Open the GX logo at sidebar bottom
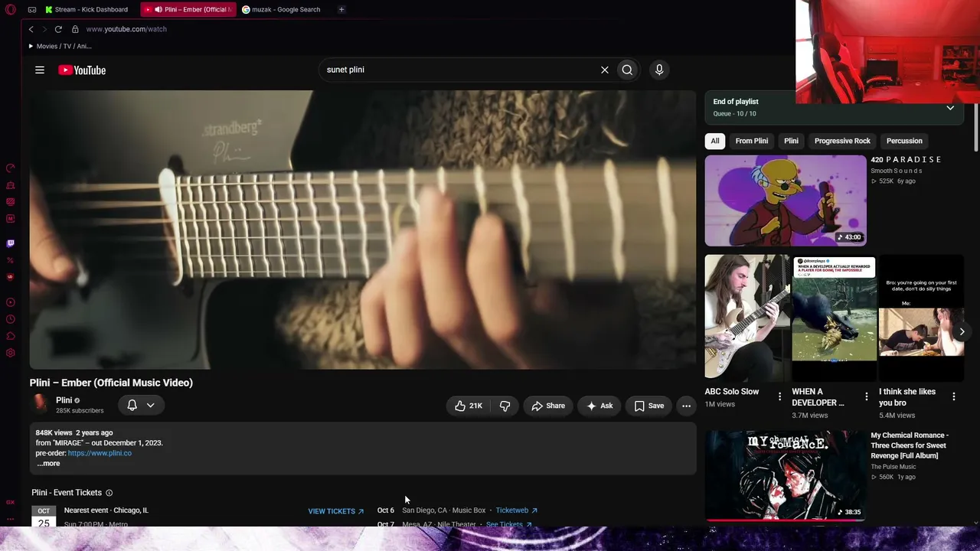 pos(10,502)
